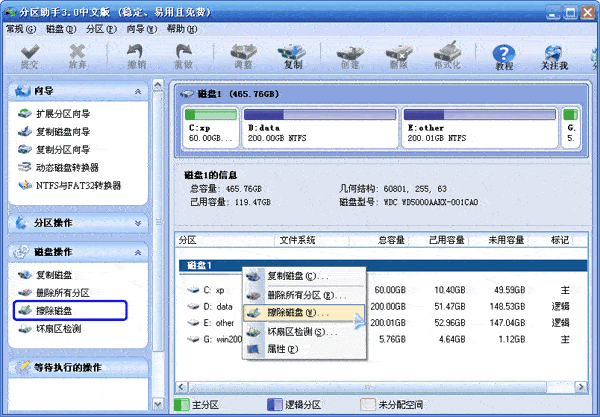This screenshot has width=600, height=417.
Task: Choose 擦除磁盘(W) in context menu
Action: point(304,313)
